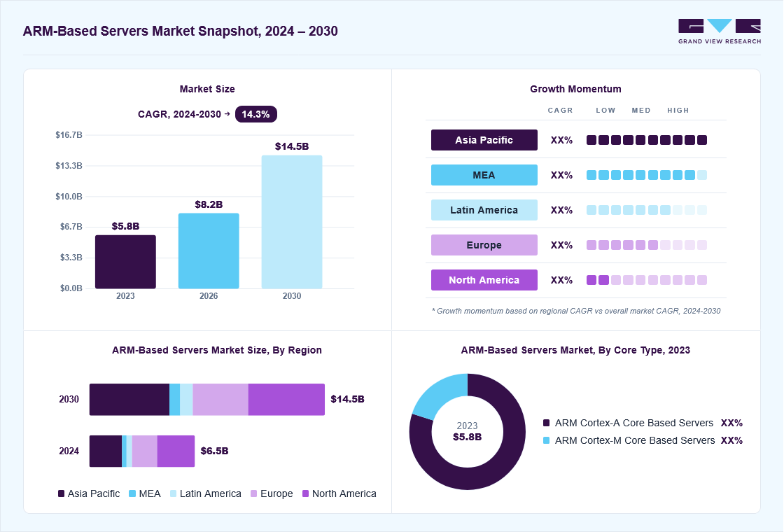
Task: Click the ARM Cortex-A Core Based Servers legend swatch
Action: (547, 423)
